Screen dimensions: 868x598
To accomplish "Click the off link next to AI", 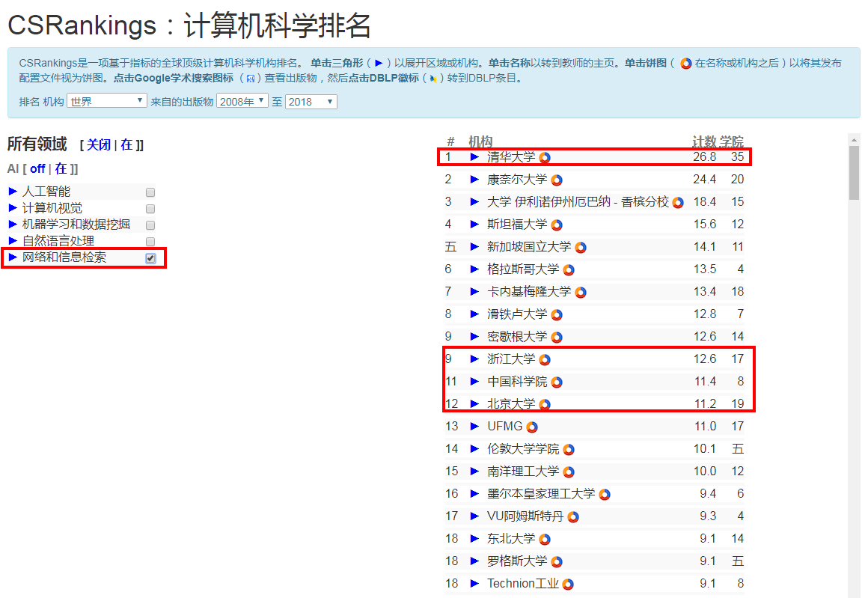I will pos(37,168).
